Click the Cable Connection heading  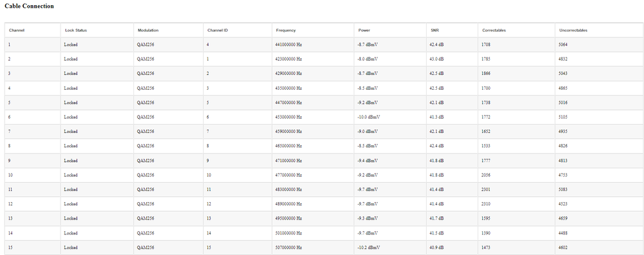29,6
